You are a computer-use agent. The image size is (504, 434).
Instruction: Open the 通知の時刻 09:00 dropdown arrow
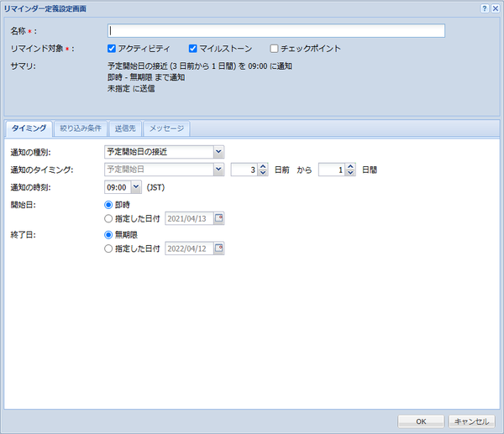click(136, 187)
